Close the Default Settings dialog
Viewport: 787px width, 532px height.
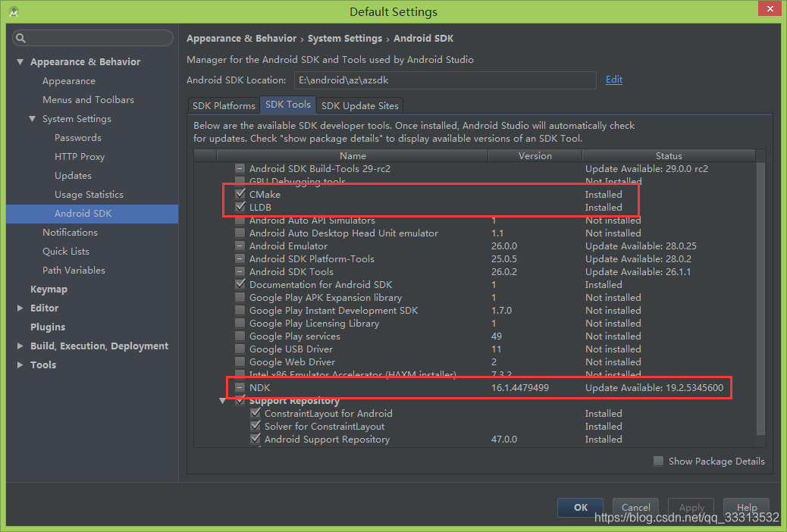pyautogui.click(x=770, y=8)
